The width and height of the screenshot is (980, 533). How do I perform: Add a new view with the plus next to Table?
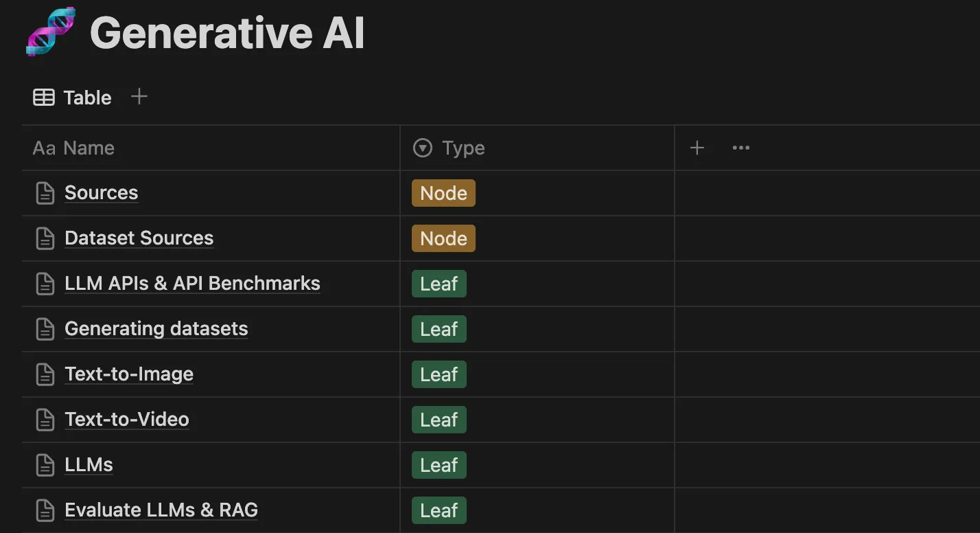139,97
